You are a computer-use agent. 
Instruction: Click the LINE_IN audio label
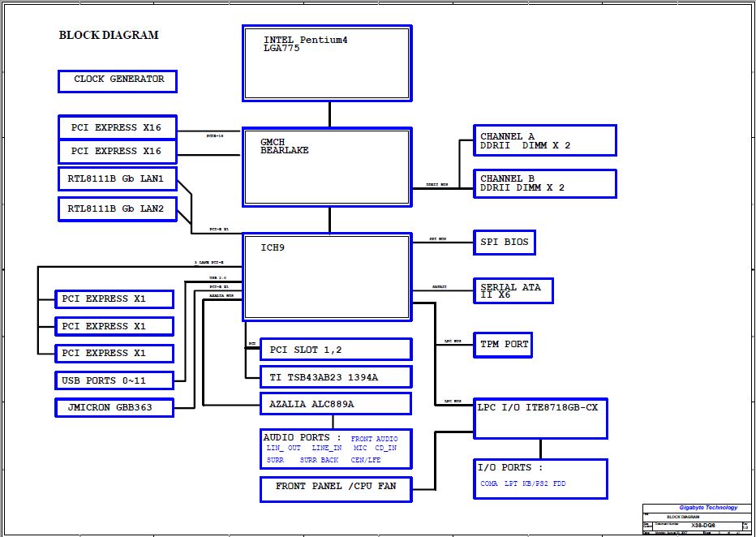pyautogui.click(x=326, y=448)
